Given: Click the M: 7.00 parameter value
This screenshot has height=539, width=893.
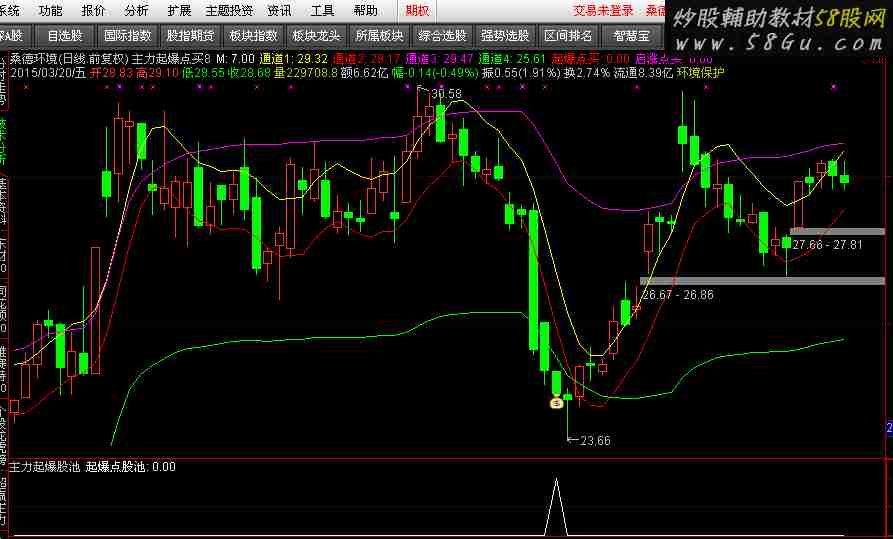Looking at the screenshot, I should coord(235,59).
